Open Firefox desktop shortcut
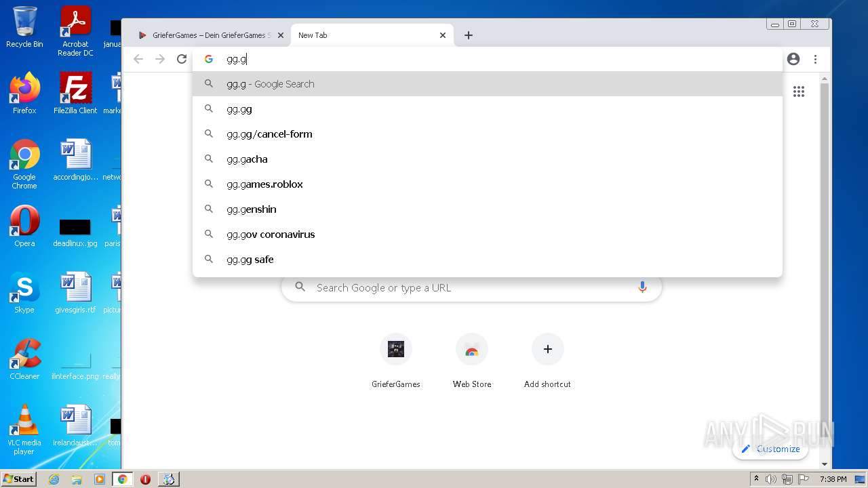 pyautogui.click(x=24, y=94)
